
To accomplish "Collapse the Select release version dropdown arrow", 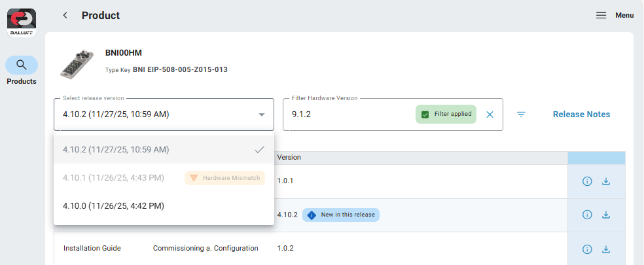I will [262, 115].
